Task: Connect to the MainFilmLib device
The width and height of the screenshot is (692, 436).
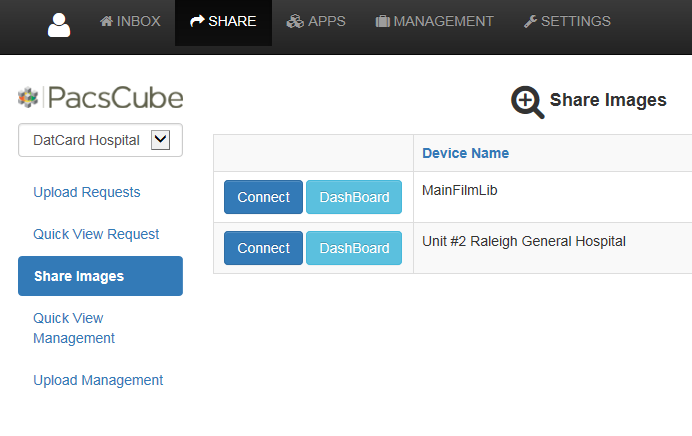Action: pos(263,197)
